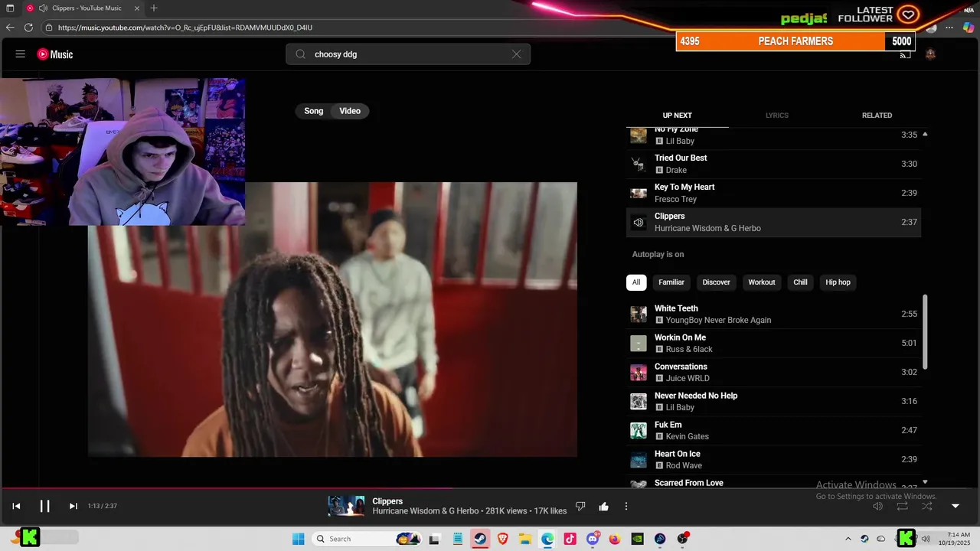Click the search magnifier icon
Viewport: 980px width, 551px height.
coord(300,54)
